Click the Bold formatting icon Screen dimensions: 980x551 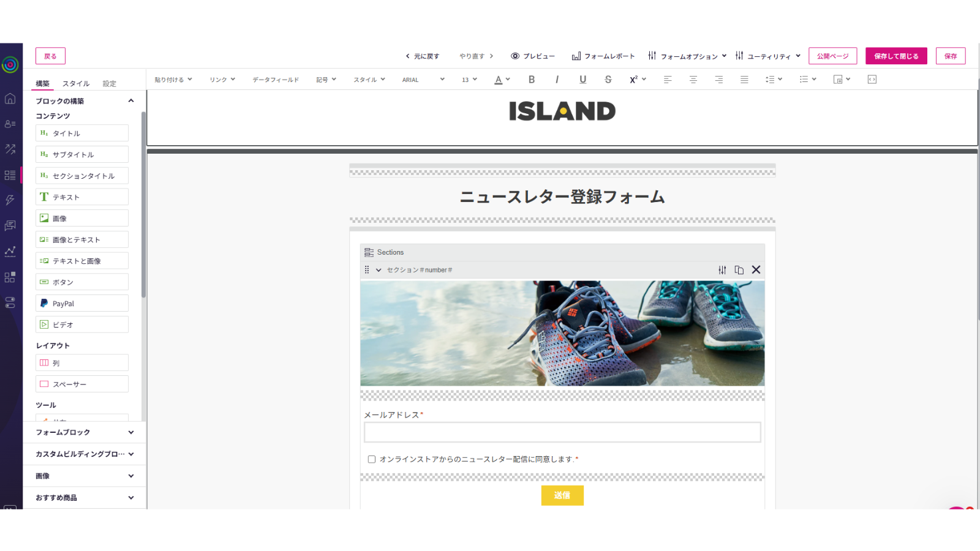coord(532,80)
